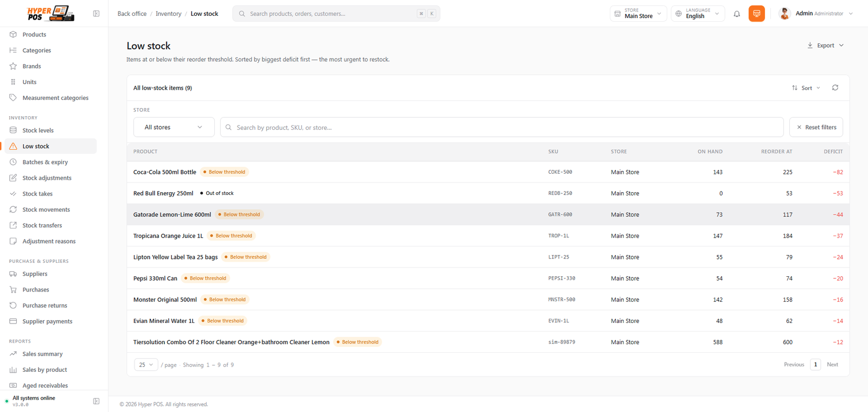Click SKU LIPT-25 in the table
The height and width of the screenshot is (412, 868).
558,257
